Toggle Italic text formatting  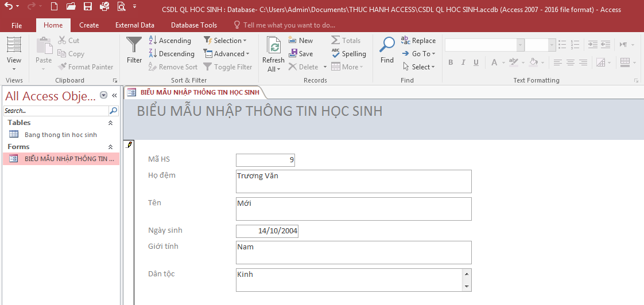tap(463, 62)
